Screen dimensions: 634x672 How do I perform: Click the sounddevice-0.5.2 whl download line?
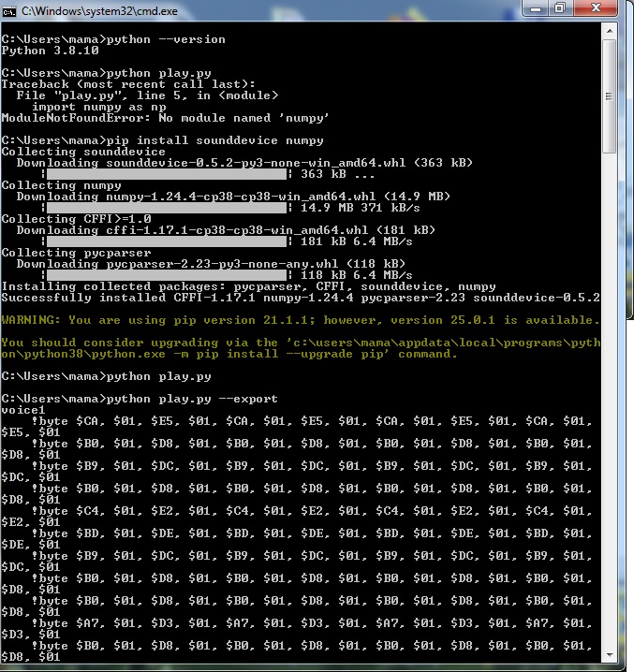244,163
